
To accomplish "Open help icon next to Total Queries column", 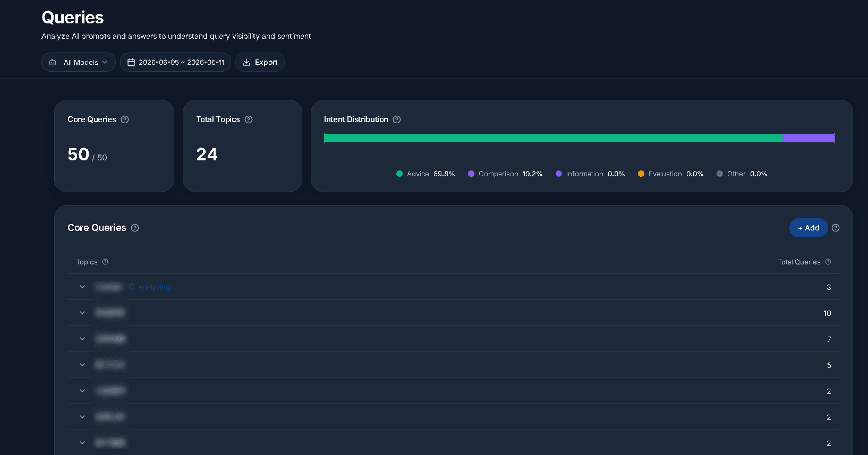I will (x=828, y=262).
